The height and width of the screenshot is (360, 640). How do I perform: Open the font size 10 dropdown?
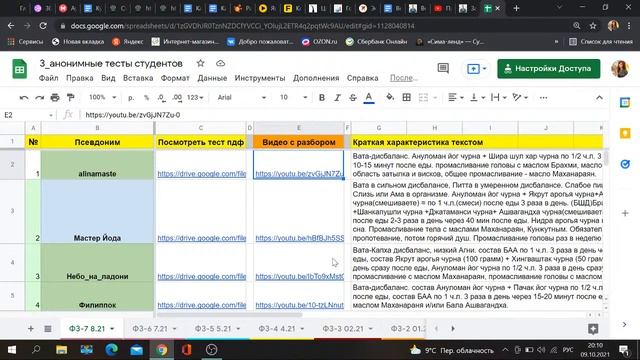click(x=293, y=98)
